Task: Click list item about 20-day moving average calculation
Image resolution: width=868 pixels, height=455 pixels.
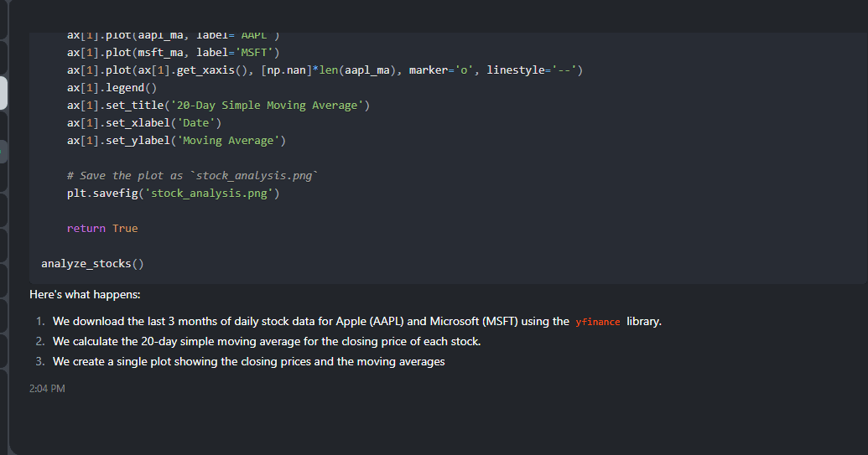Action: click(266, 341)
